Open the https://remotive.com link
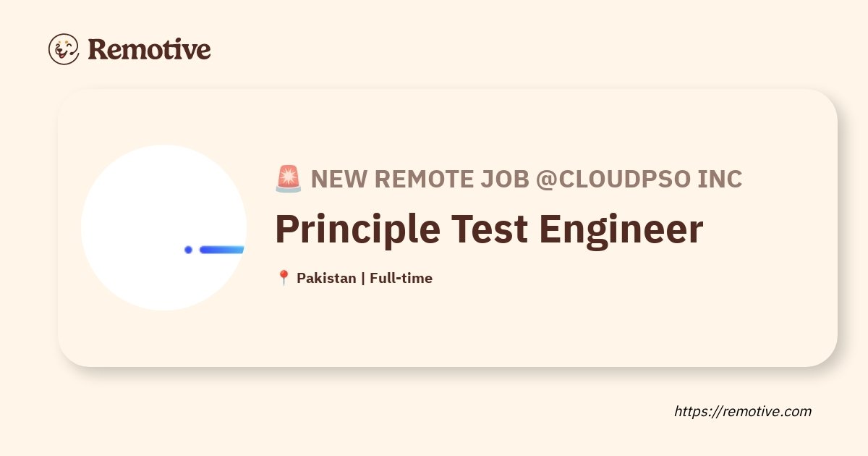The image size is (868, 456). click(743, 411)
